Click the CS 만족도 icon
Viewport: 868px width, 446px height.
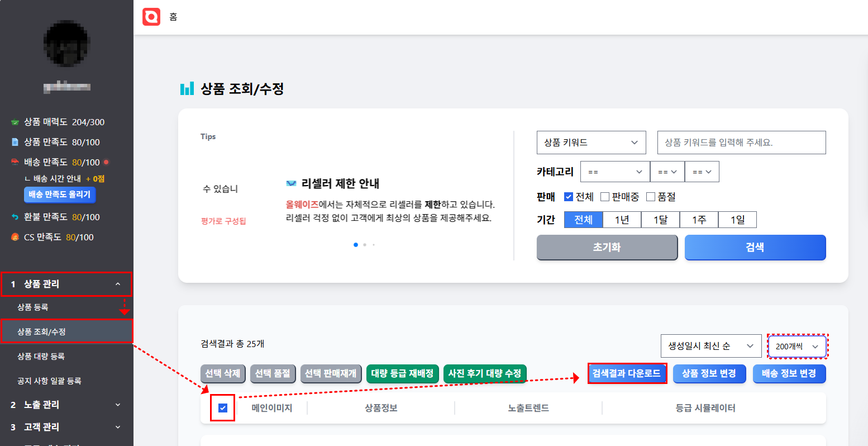15,237
